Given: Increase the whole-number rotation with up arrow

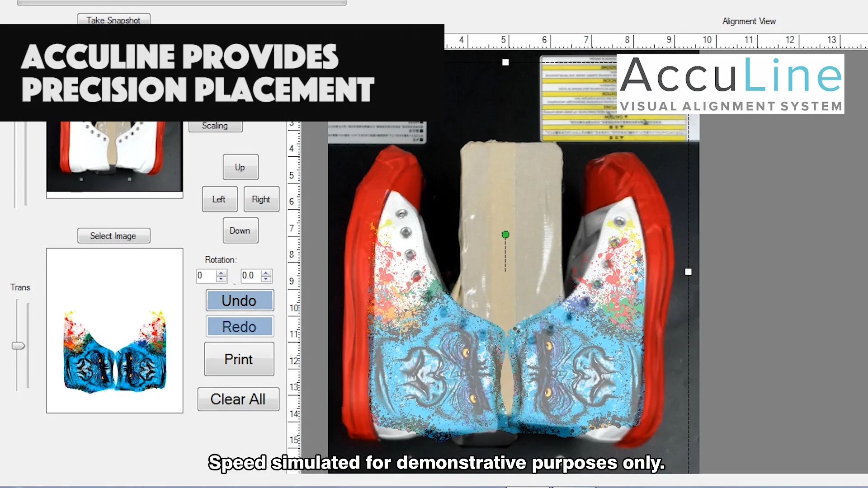Looking at the screenshot, I should click(x=221, y=273).
